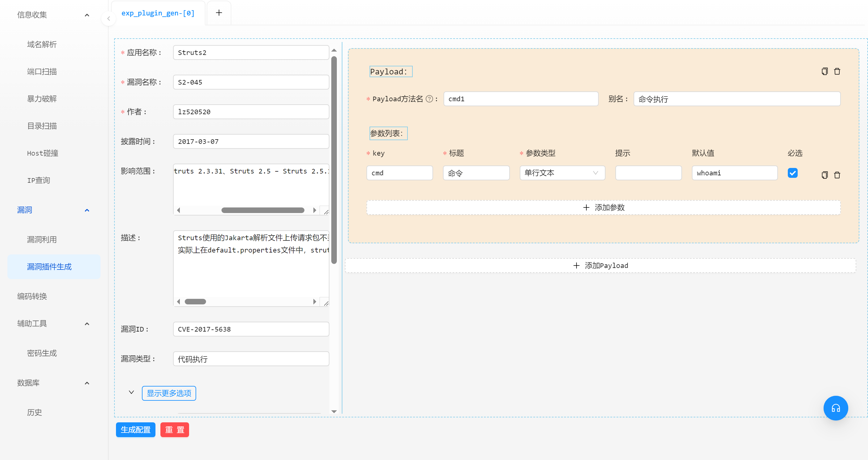
Task: Click the 漏洞ID input field
Action: tap(251, 329)
